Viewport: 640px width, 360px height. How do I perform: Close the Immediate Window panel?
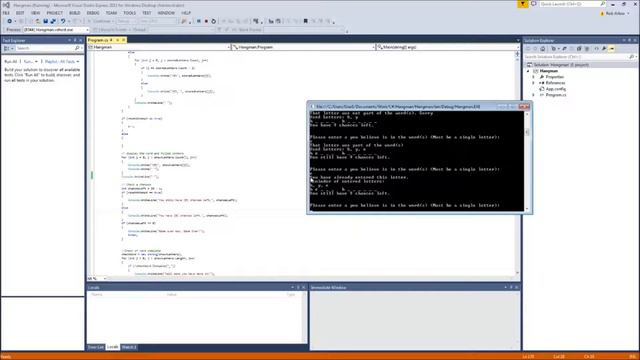click(x=517, y=288)
